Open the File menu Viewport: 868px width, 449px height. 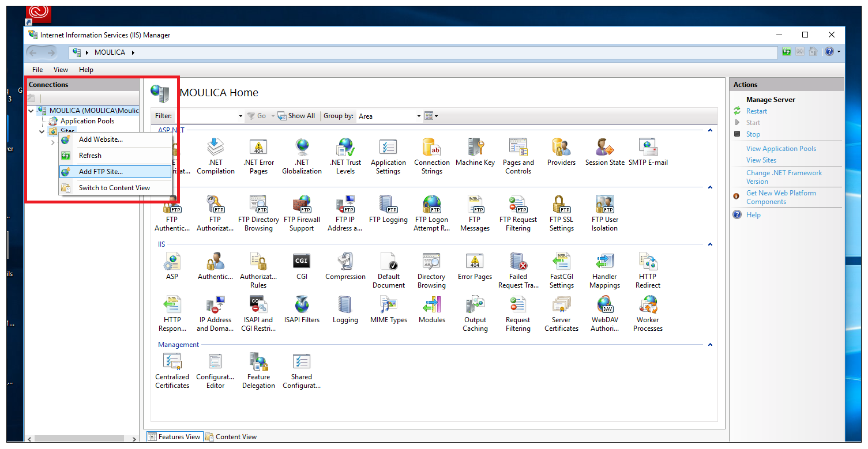pos(37,70)
